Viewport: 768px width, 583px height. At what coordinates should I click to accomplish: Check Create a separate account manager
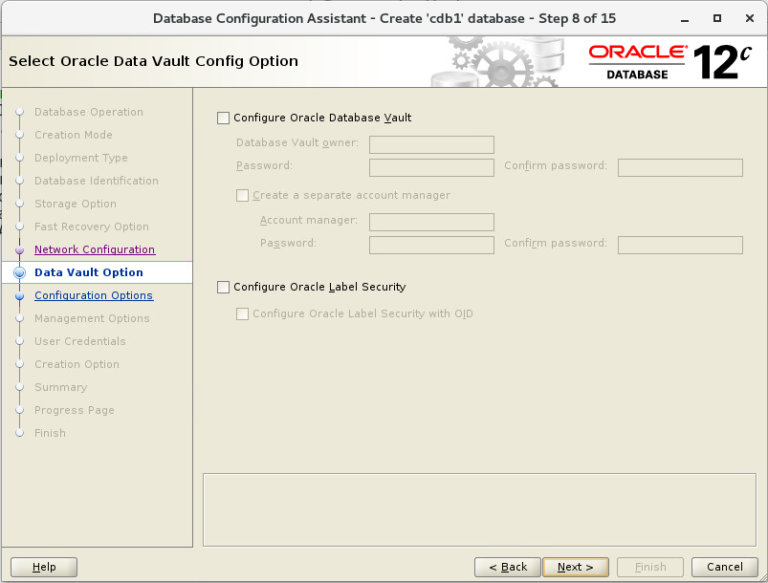(x=242, y=195)
